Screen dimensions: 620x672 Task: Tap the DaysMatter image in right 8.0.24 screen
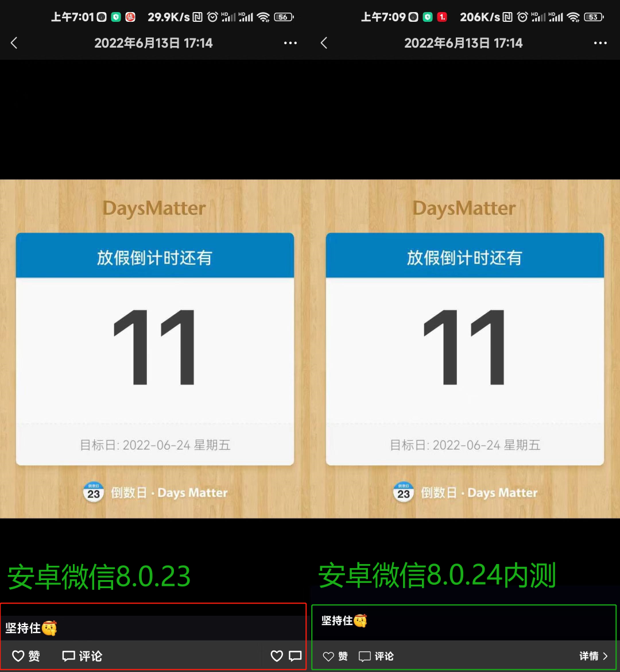(465, 349)
